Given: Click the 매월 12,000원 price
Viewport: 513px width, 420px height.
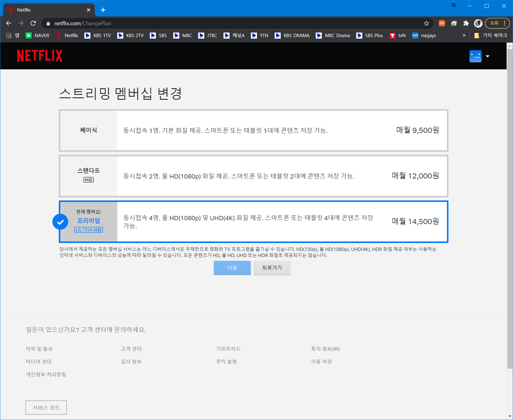Looking at the screenshot, I should click(x=416, y=176).
